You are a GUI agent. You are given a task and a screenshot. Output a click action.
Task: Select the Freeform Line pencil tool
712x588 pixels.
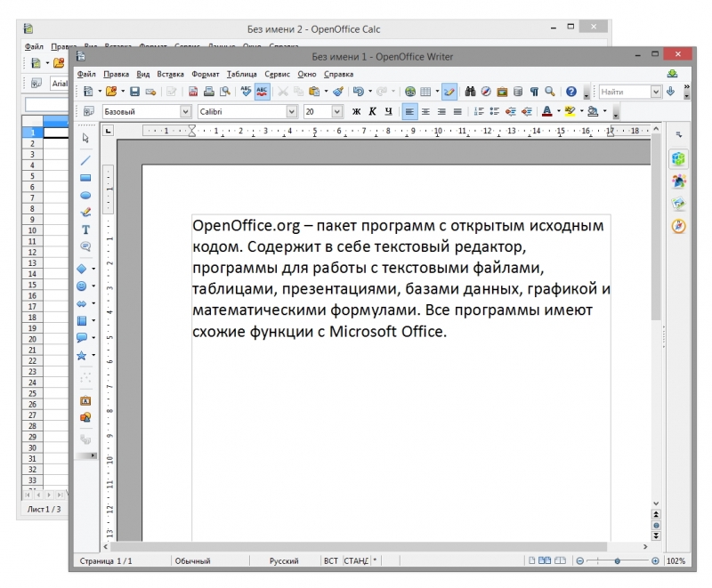tap(85, 213)
